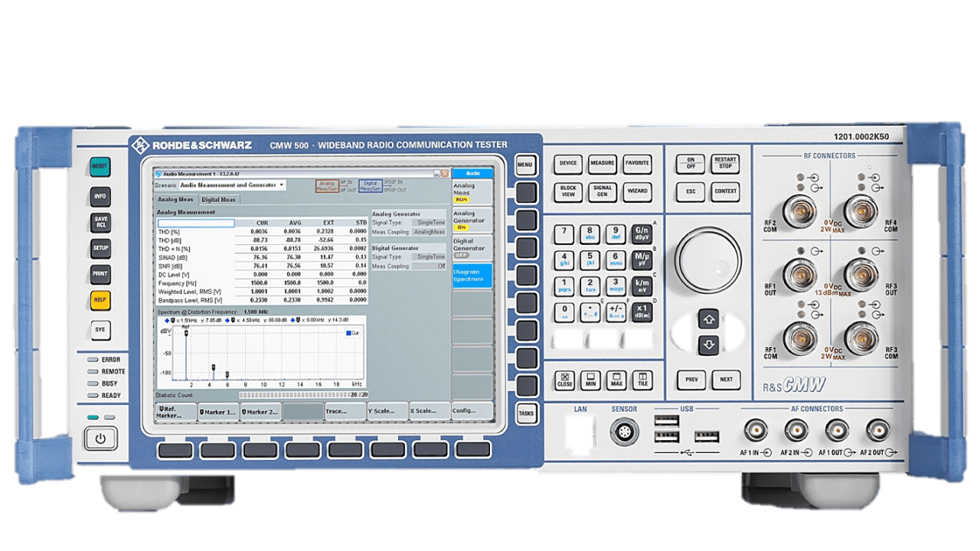Screen dimensions: 980x551
Task: Toggle the Analog Meas RUN softkey
Action: (x=472, y=191)
